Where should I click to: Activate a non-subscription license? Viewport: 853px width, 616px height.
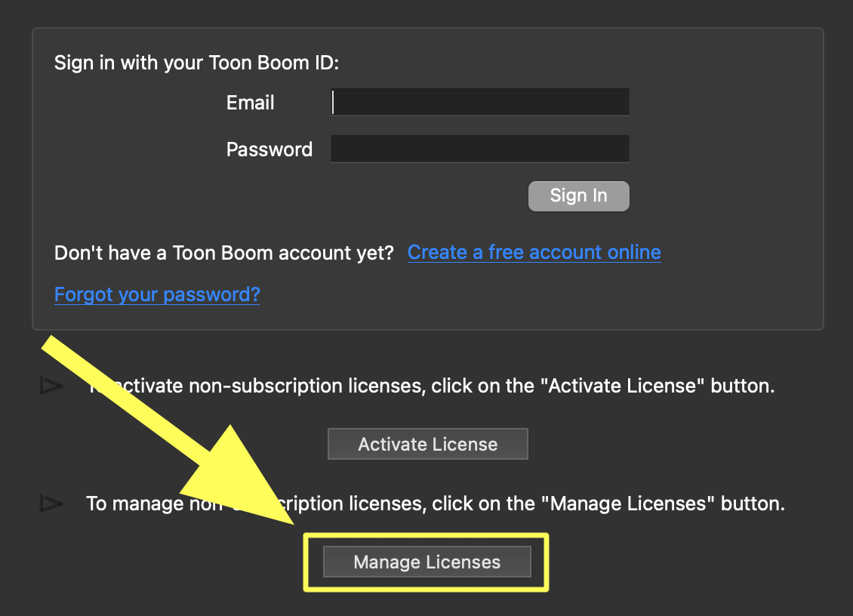(427, 444)
